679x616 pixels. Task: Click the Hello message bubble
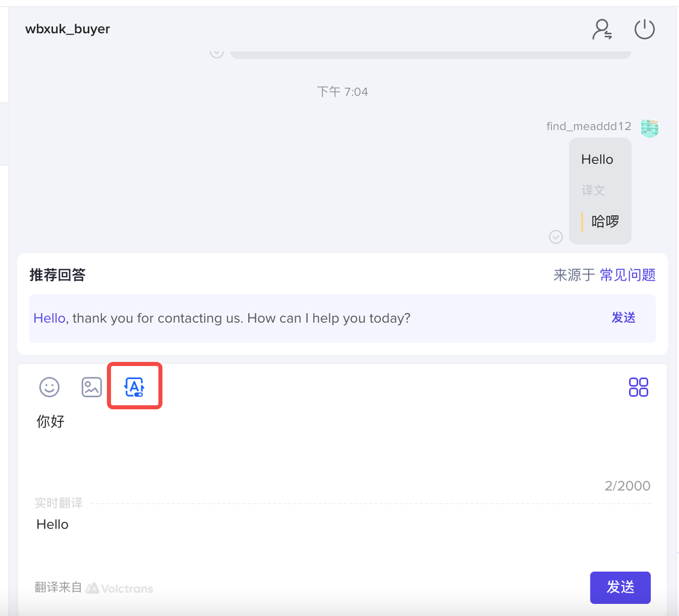click(x=597, y=160)
